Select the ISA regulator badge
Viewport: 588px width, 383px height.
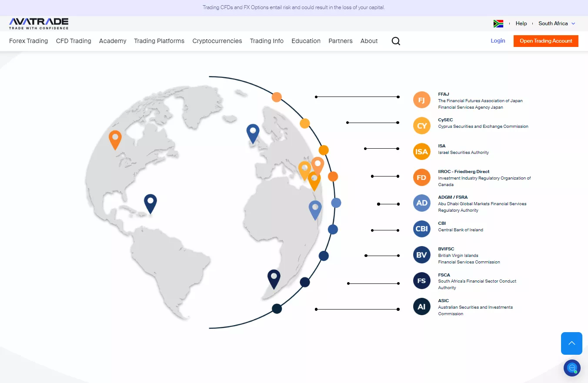[x=421, y=152]
